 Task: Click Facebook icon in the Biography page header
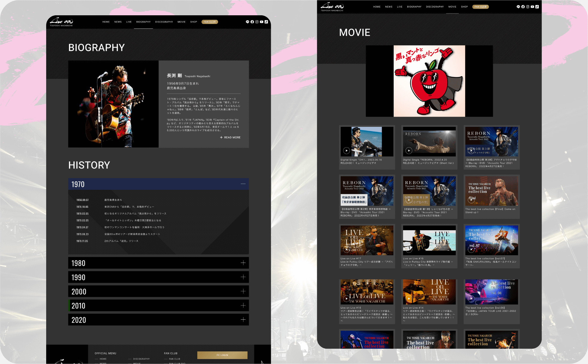252,22
